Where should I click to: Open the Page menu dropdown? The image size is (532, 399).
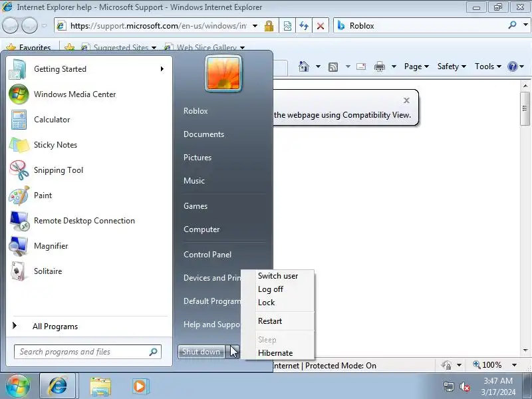416,66
